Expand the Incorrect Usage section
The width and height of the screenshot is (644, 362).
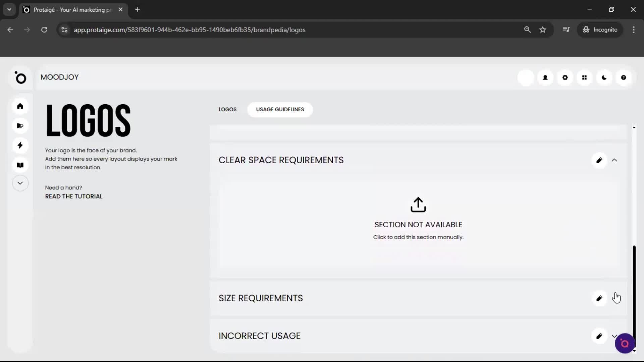coord(613,336)
